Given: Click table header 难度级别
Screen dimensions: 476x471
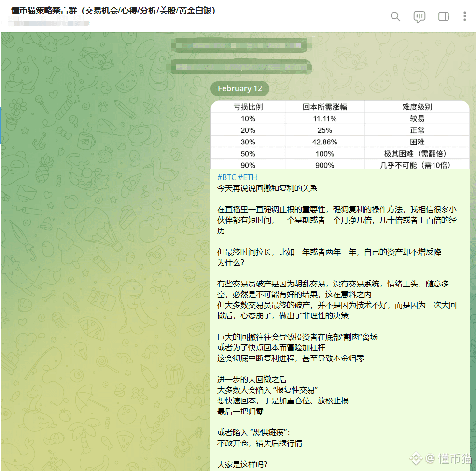Looking at the screenshot, I should click(417, 107).
